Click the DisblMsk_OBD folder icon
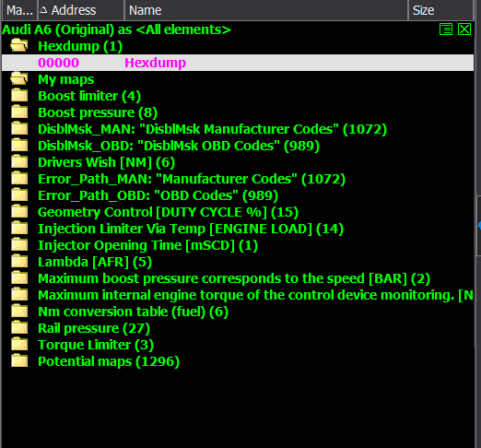This screenshot has height=448, width=481. coord(19,146)
